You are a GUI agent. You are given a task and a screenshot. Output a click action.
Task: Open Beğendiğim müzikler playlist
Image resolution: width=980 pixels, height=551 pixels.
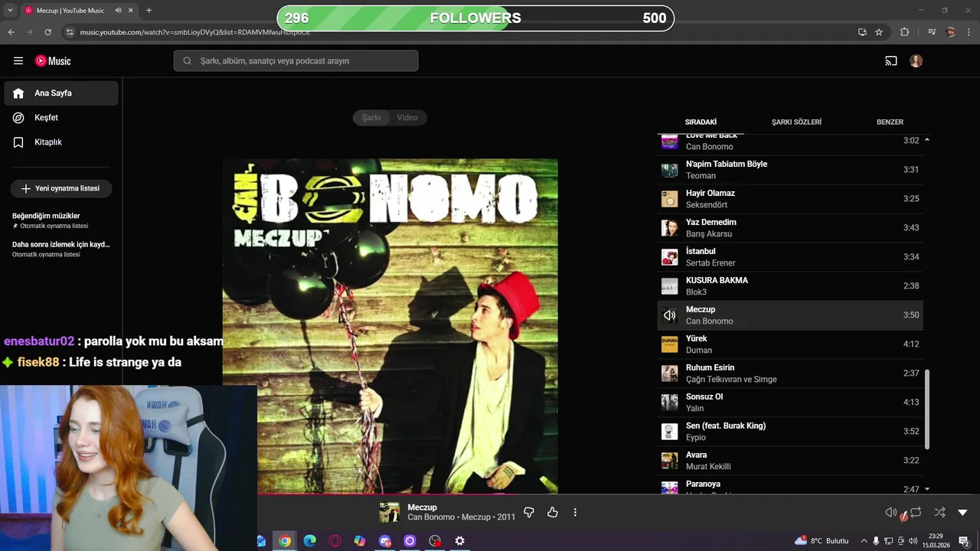click(x=61, y=220)
